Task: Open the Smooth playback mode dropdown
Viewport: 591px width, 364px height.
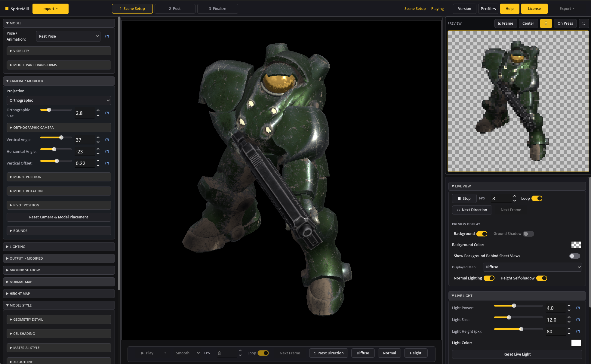Action: tap(187, 353)
